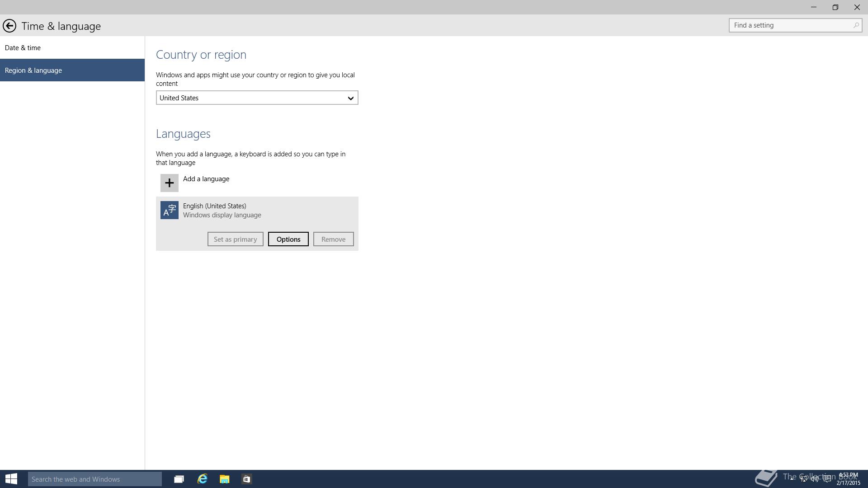Show hidden system tray icons
The width and height of the screenshot is (868, 488).
(x=792, y=479)
